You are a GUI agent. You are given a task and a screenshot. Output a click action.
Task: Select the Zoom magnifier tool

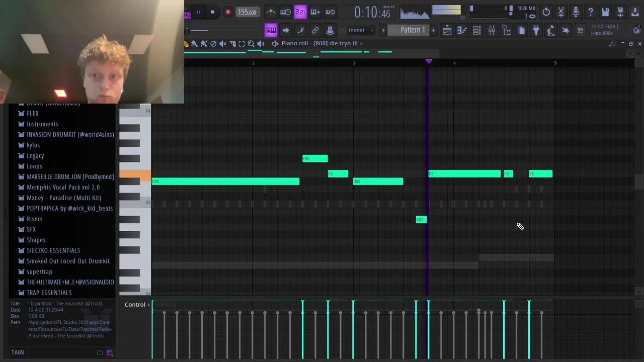tap(251, 44)
